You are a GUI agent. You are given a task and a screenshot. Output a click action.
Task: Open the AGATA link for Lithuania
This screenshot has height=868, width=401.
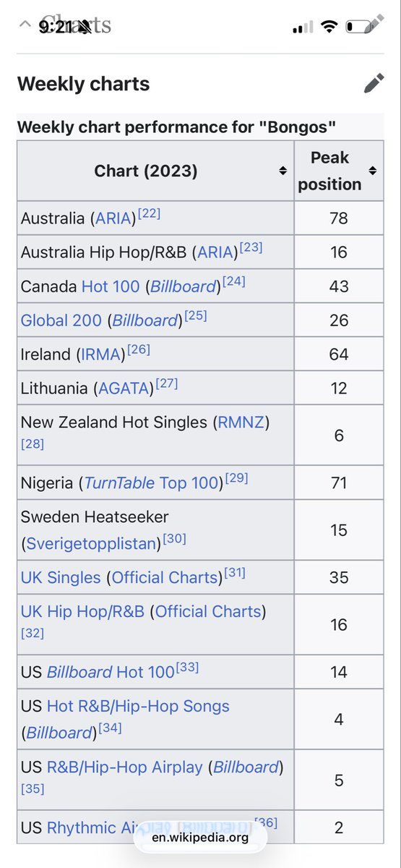pos(123,388)
